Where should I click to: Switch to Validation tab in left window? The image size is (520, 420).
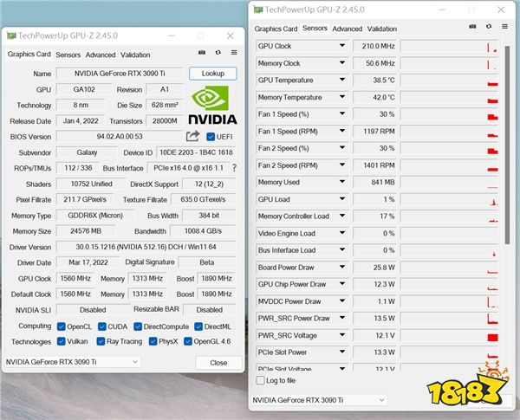pyautogui.click(x=135, y=55)
